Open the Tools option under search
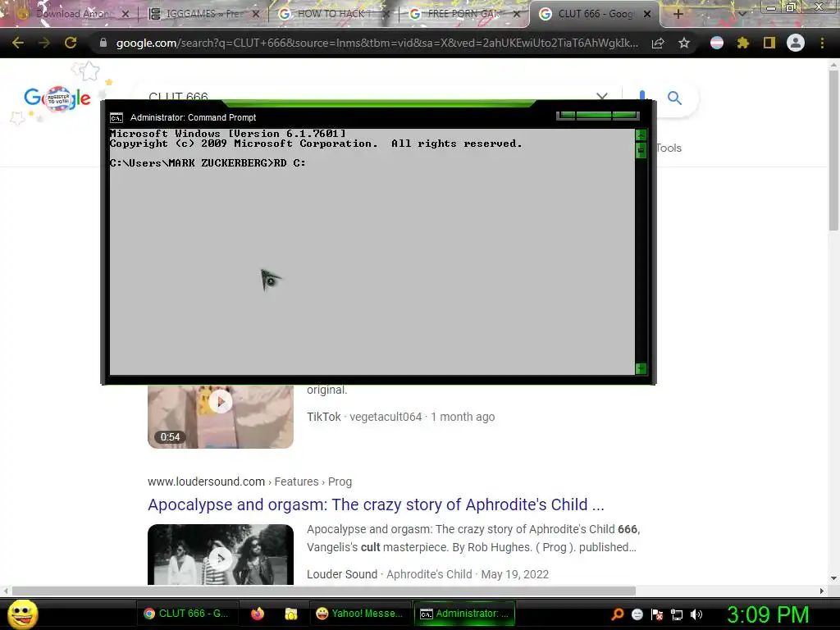The height and width of the screenshot is (630, 840). pos(669,148)
